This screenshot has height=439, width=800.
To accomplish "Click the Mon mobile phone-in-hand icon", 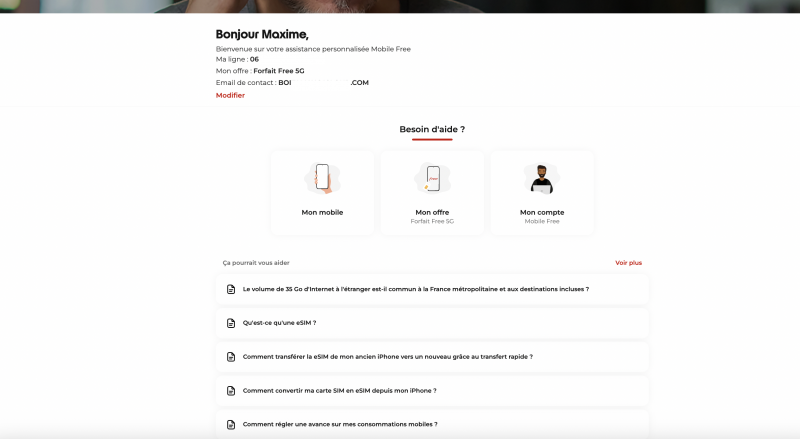I will point(322,178).
